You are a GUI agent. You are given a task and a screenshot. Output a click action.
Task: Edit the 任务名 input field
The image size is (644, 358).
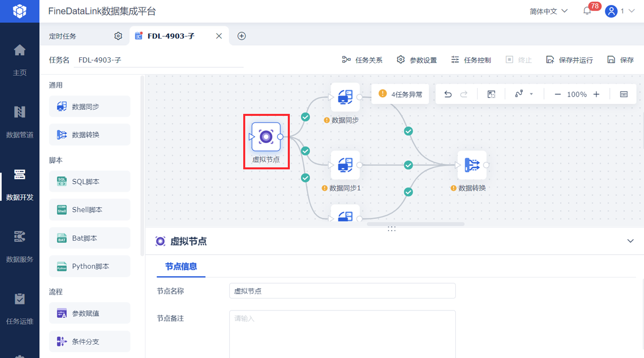pyautogui.click(x=159, y=60)
